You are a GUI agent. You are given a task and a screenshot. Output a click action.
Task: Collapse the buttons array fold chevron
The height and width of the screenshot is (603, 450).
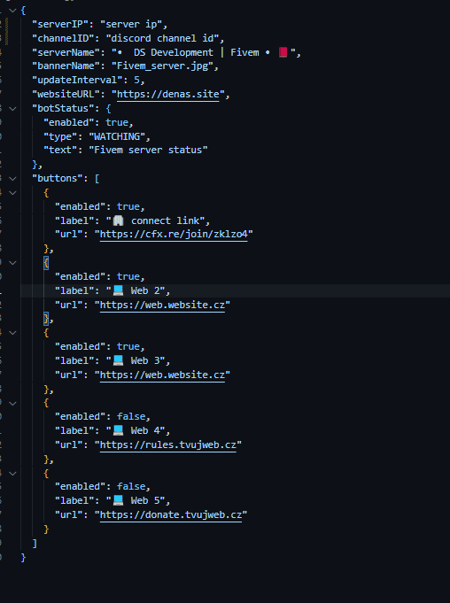13,179
